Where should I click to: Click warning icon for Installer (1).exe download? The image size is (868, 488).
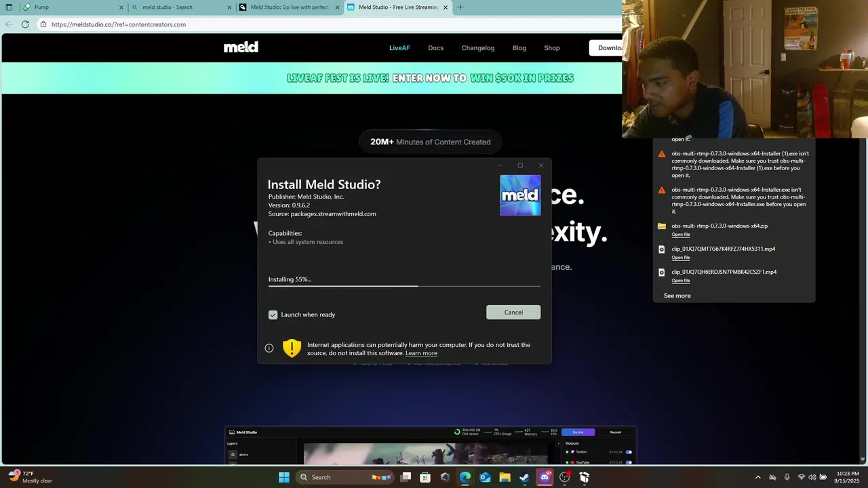pyautogui.click(x=662, y=154)
